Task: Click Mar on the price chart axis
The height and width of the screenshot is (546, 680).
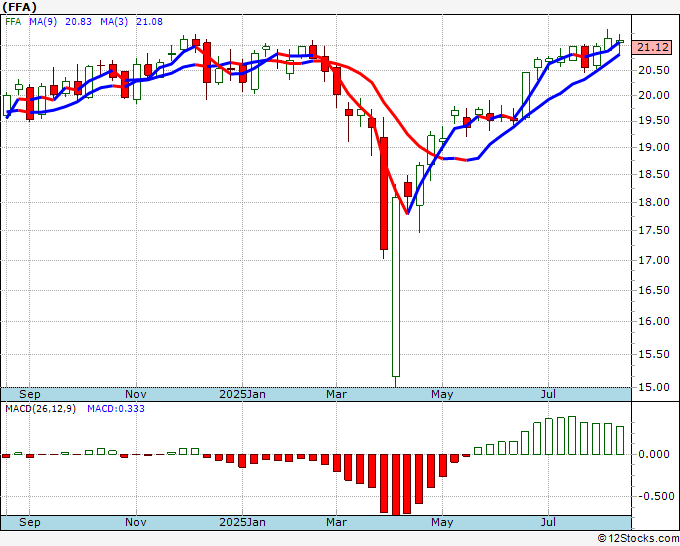Action: 337,395
